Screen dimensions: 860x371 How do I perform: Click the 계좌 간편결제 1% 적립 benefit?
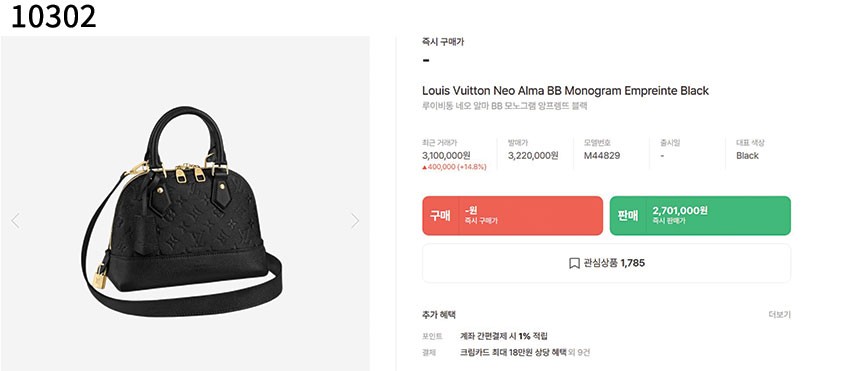pos(503,336)
